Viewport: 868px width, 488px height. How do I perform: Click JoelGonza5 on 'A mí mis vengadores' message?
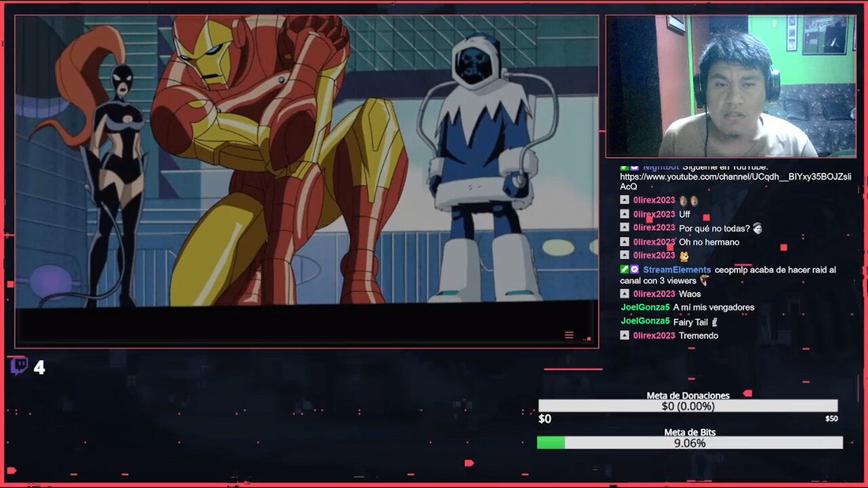point(645,307)
